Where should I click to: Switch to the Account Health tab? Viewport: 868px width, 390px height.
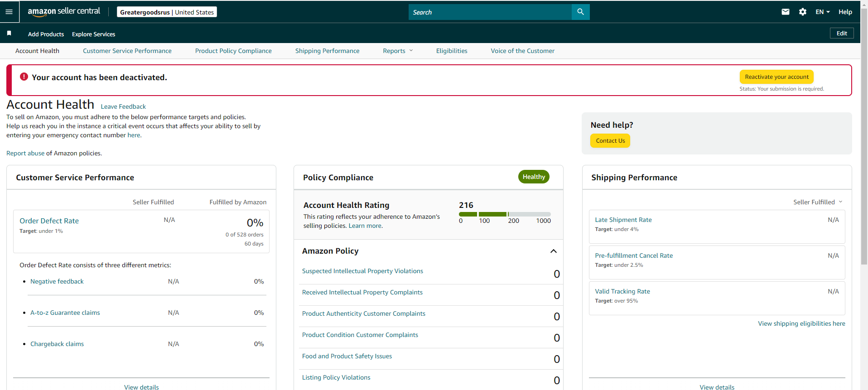37,51
